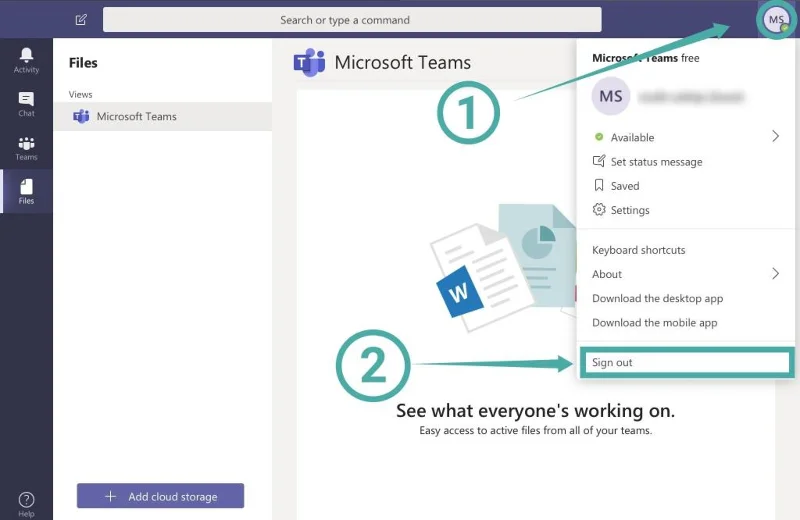Screen dimensions: 800x520
Task: Select Files in the left rail
Action: (26, 191)
